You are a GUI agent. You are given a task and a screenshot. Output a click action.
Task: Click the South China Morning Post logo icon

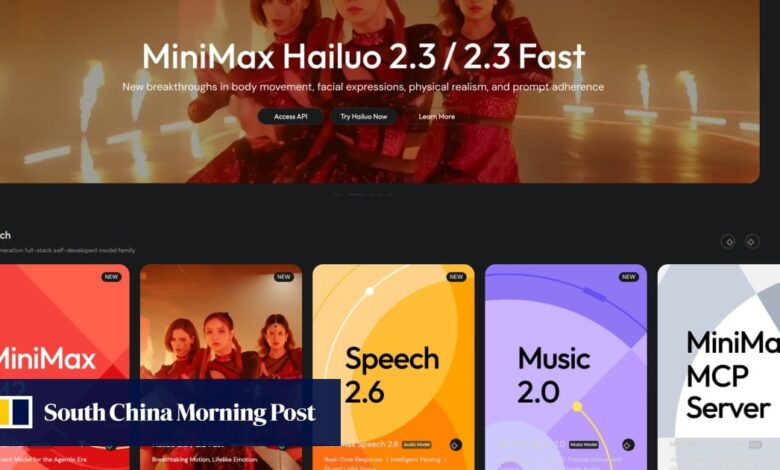pos(16,412)
